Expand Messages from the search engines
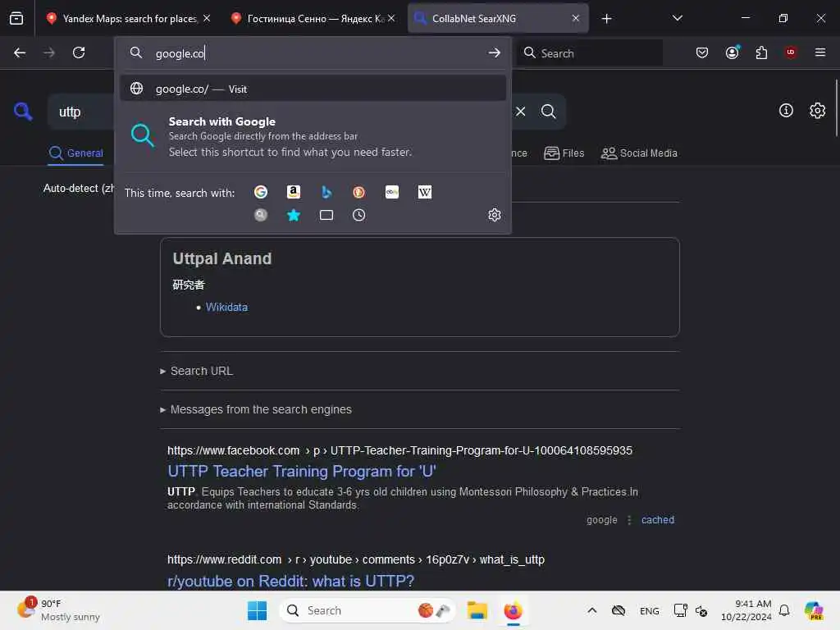 click(256, 409)
